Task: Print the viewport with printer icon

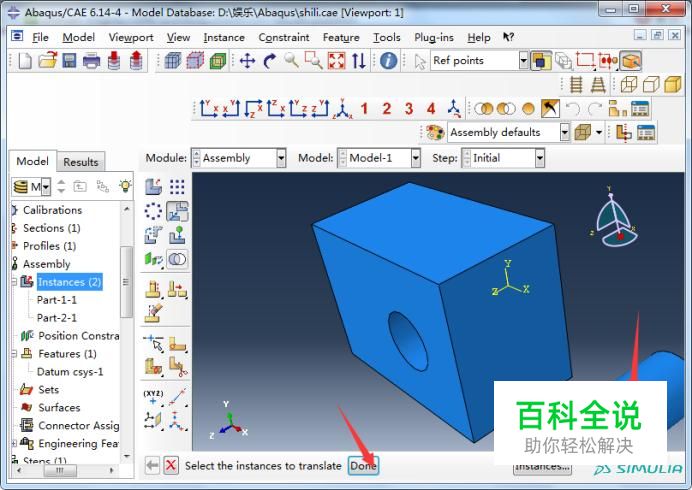Action: tap(91, 60)
